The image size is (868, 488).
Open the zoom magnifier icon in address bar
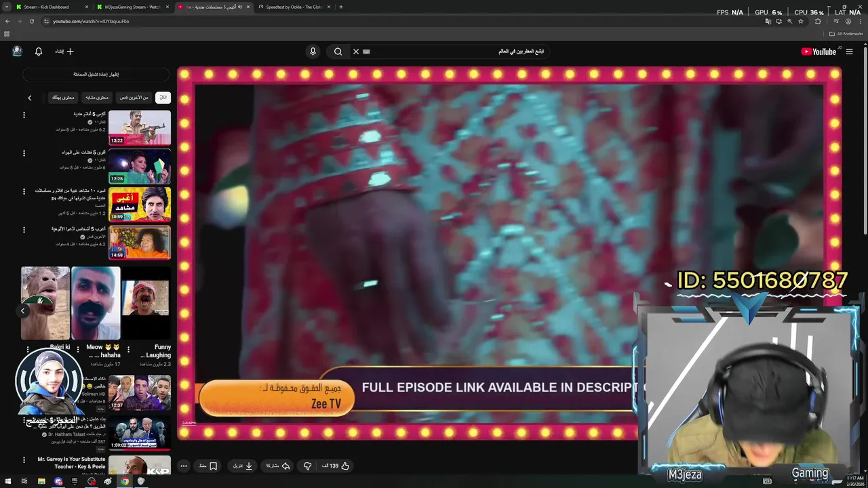click(x=790, y=21)
